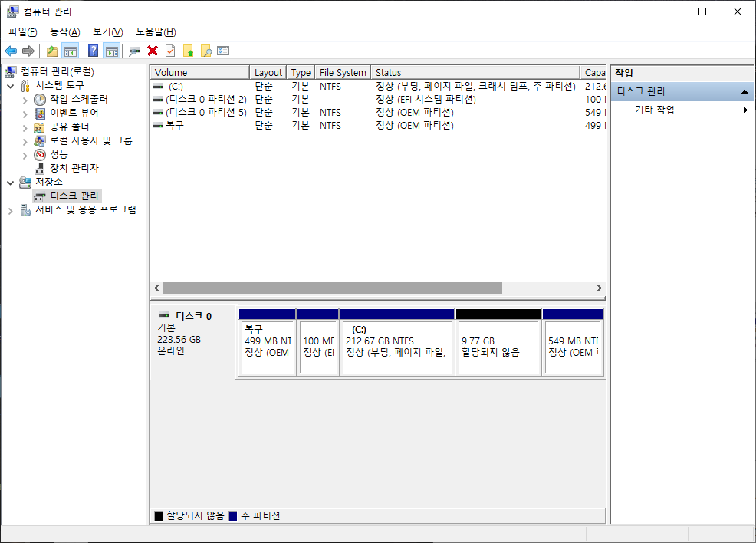Click the 컴퓨터 관리(로컬) root node icon
The image size is (756, 543).
pos(11,72)
